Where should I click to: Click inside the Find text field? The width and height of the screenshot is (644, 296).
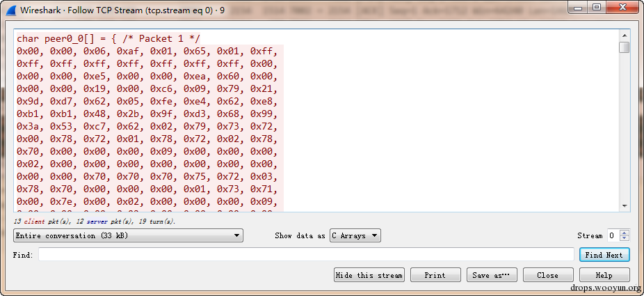(306, 255)
